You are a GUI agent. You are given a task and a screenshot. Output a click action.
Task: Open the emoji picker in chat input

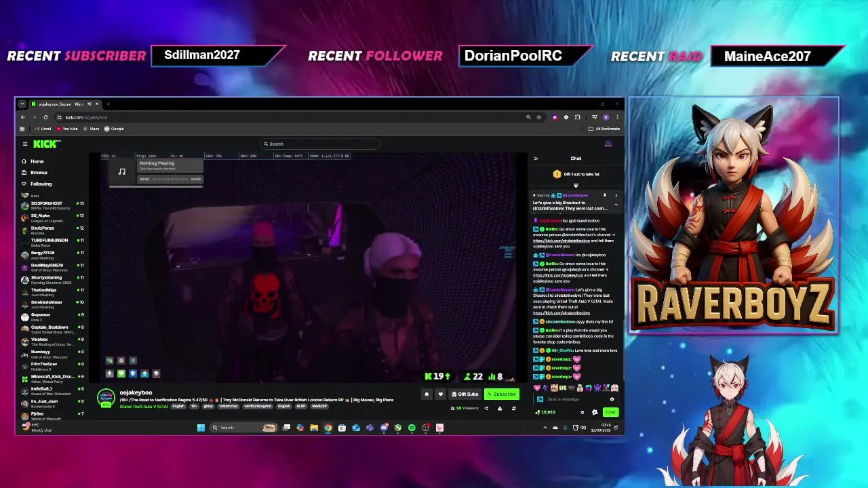(612, 399)
